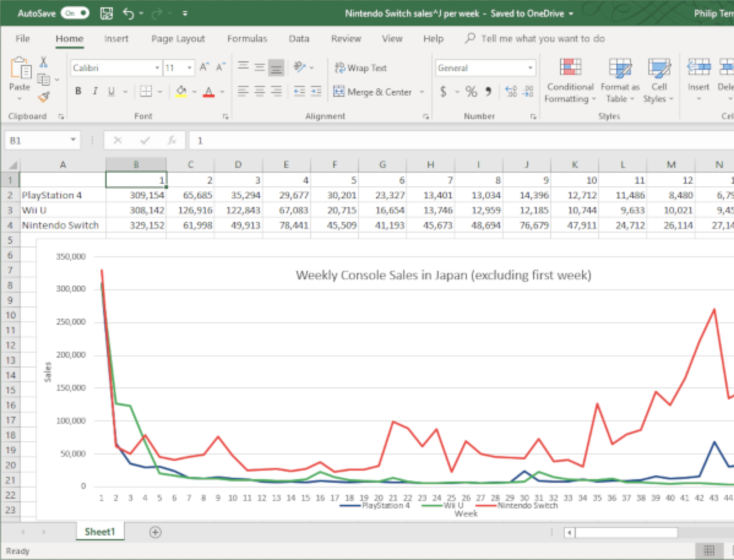Screen dimensions: 734x560
Task: Apply comma style number format
Action: coord(488,91)
